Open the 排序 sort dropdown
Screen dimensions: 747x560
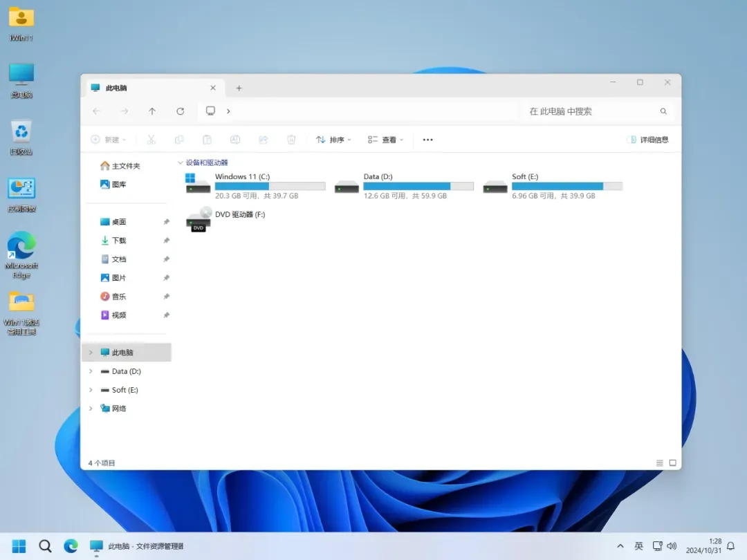pos(333,140)
